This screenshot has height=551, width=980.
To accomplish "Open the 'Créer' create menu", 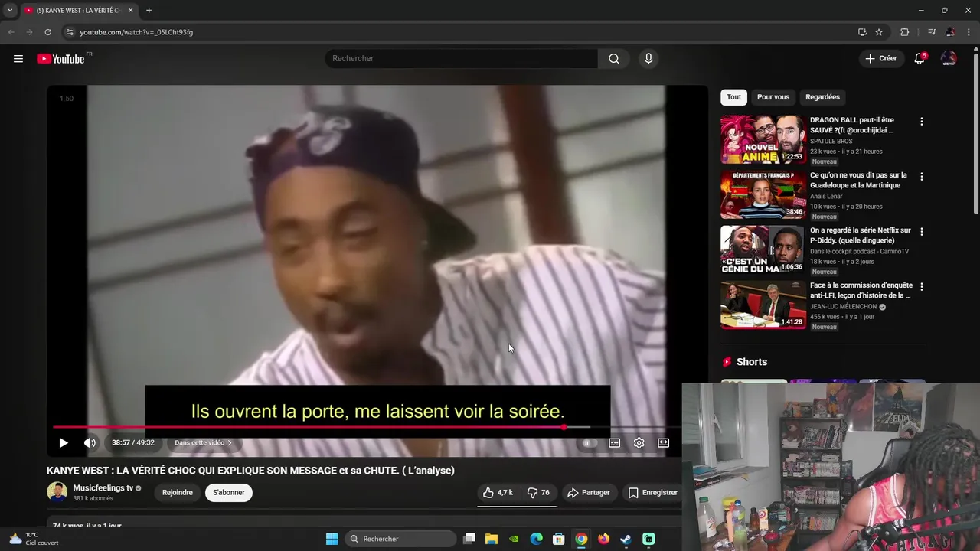I will point(880,58).
